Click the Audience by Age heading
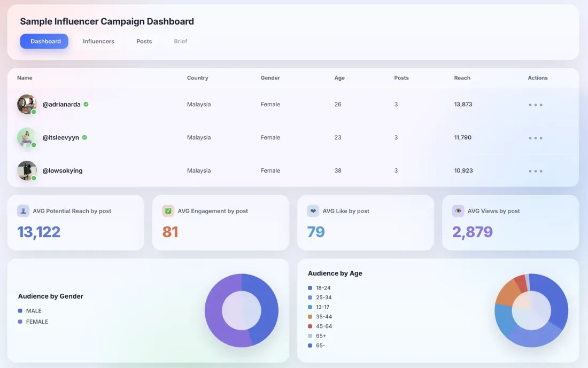Screen dimensions: 588x368 [x=335, y=273]
